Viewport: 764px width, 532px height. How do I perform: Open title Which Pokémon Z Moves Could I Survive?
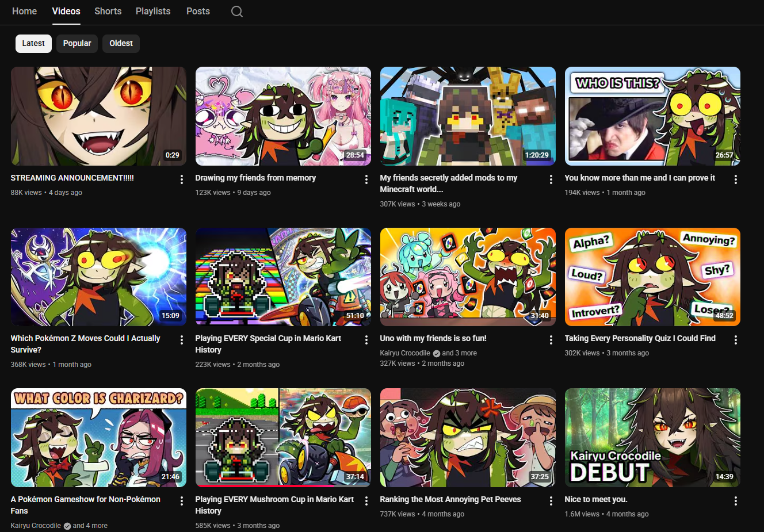point(86,344)
